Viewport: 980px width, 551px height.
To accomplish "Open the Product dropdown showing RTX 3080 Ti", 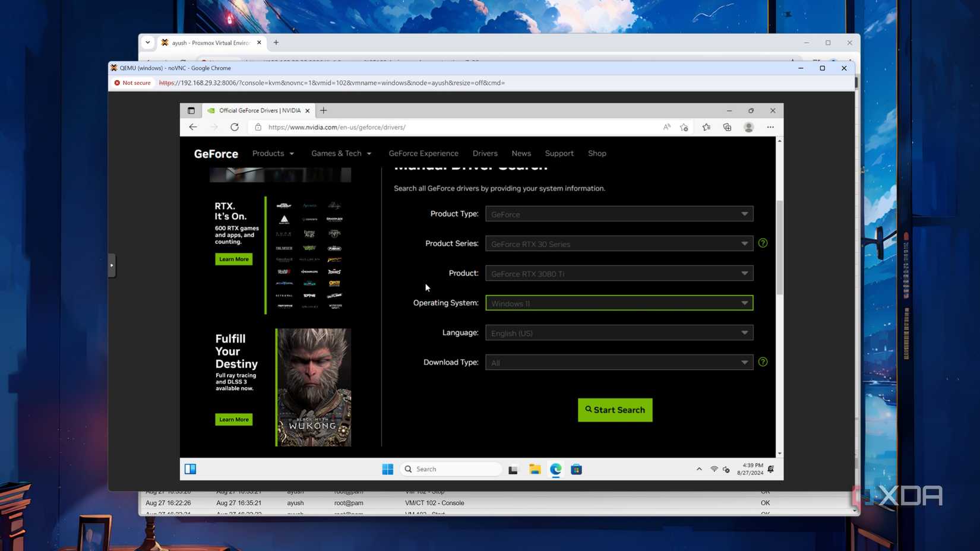I will pos(619,273).
